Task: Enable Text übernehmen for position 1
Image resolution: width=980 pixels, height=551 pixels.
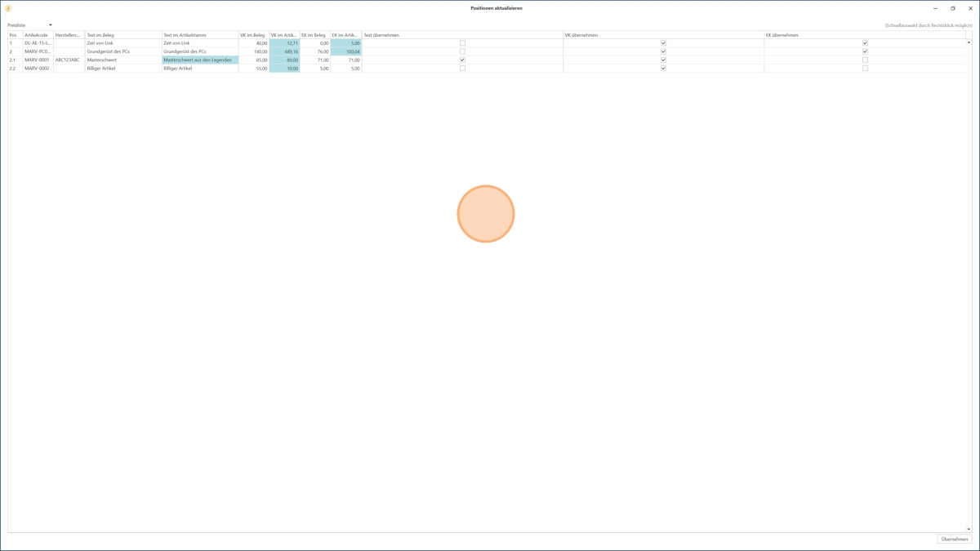Action: [462, 43]
